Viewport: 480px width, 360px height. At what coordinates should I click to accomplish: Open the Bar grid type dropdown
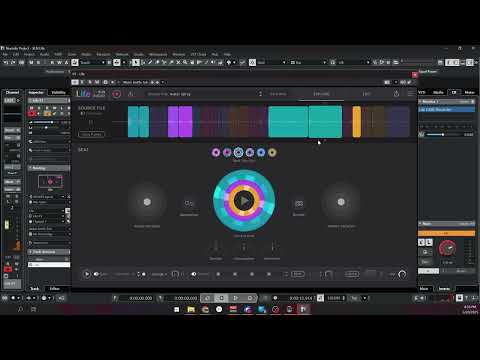coord(308,62)
